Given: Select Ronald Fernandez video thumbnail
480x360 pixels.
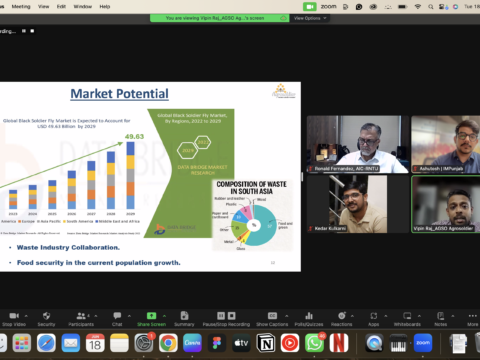Looking at the screenshot, I should tap(358, 144).
